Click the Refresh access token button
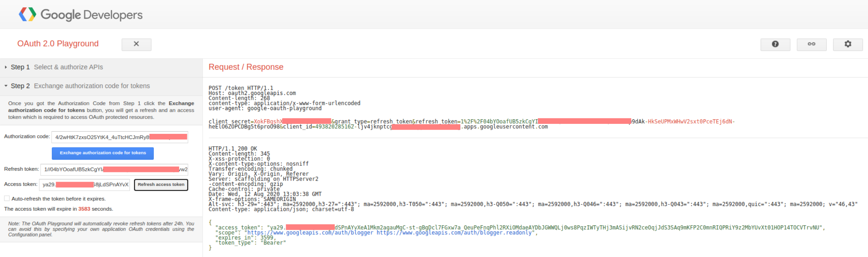Screen dimensions: 868x257 pos(161,185)
